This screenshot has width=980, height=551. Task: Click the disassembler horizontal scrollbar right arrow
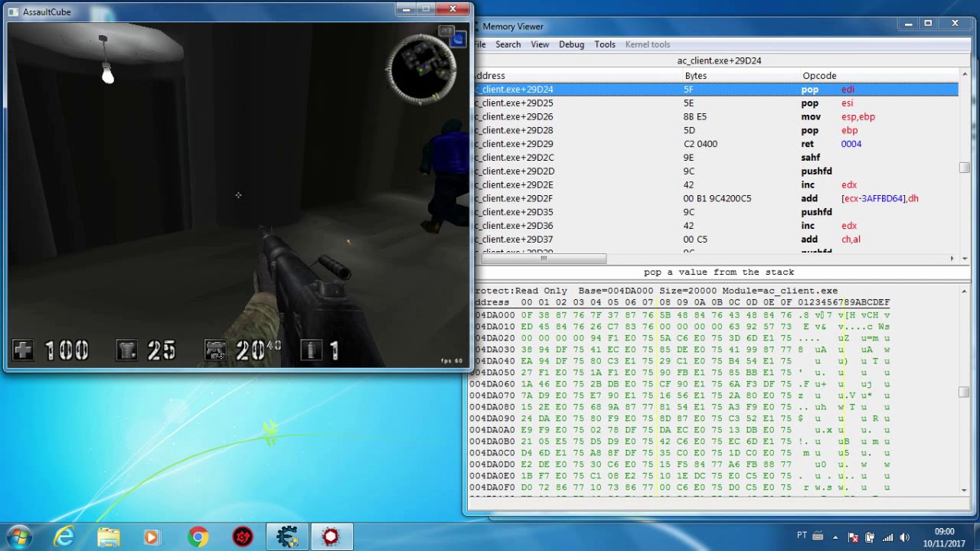952,259
